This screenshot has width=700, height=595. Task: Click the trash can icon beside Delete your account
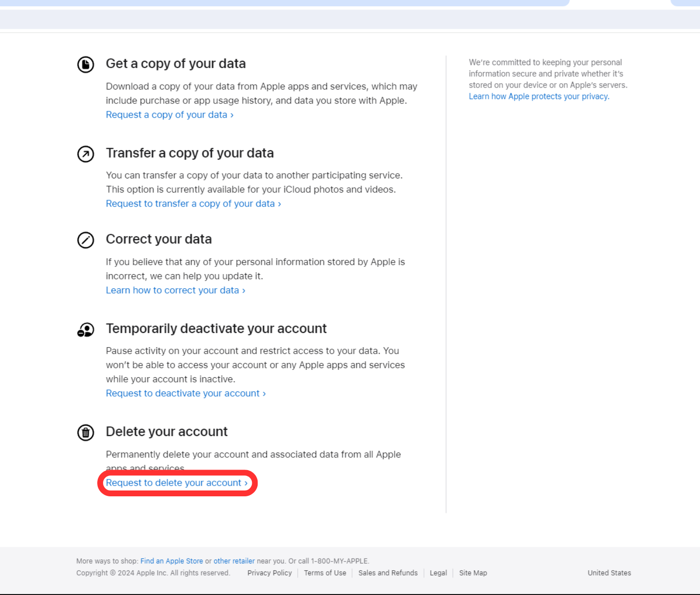(86, 432)
